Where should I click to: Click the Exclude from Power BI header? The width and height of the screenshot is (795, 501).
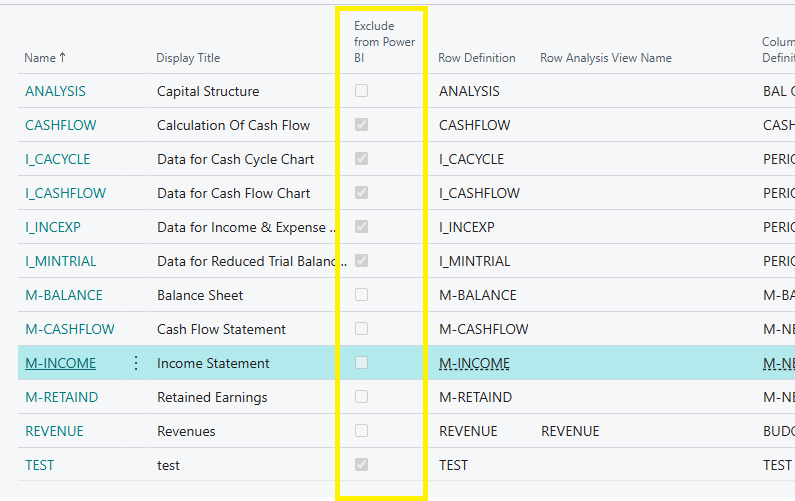(x=384, y=42)
